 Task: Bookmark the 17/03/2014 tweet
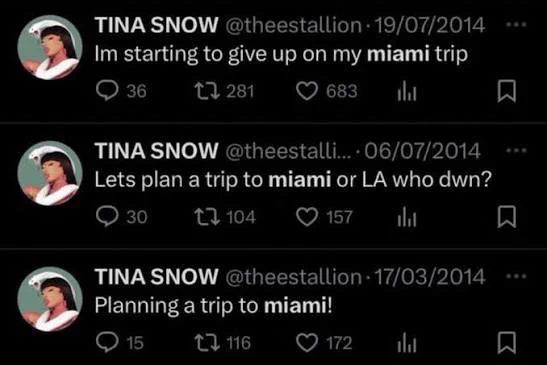pos(507,343)
